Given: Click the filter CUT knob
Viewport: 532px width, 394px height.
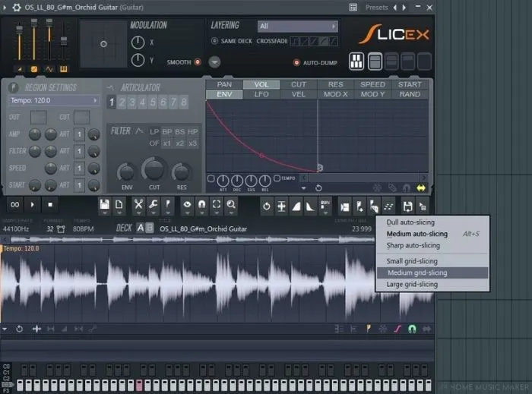Looking at the screenshot, I should [x=154, y=169].
